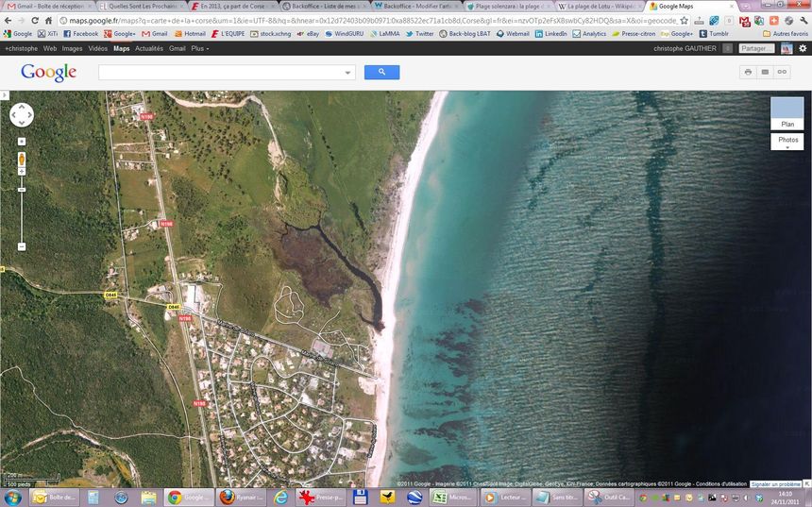Click the map pan compass control
Screen dimensions: 812x507
(x=22, y=115)
